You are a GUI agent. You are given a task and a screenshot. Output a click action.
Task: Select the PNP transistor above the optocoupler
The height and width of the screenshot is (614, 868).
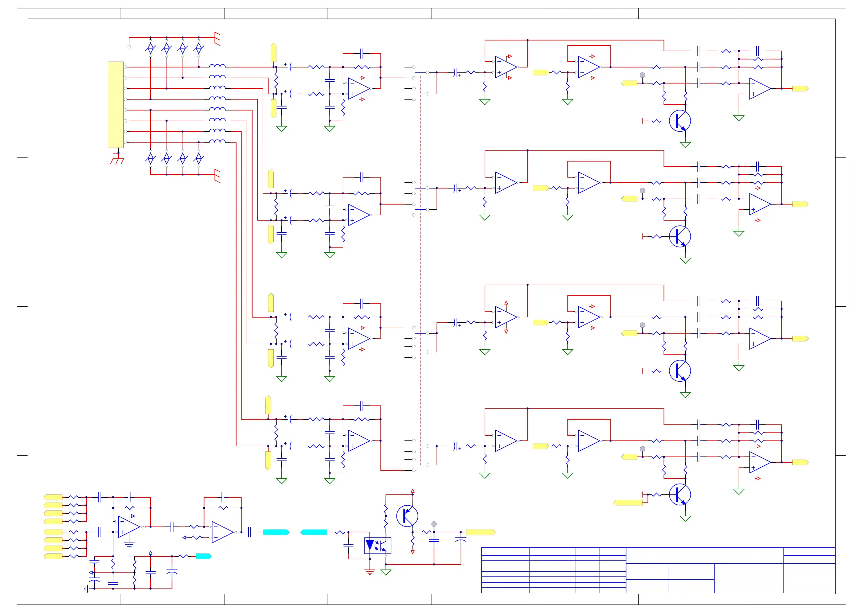(407, 516)
